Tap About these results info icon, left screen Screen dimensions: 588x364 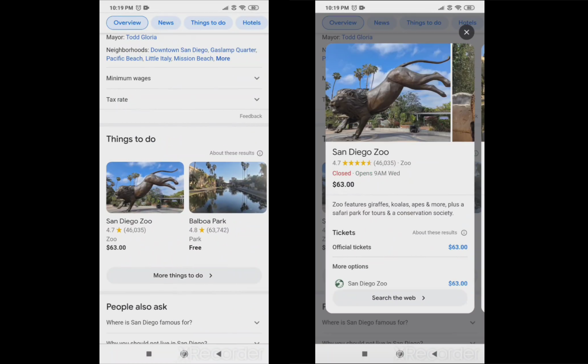pos(260,153)
